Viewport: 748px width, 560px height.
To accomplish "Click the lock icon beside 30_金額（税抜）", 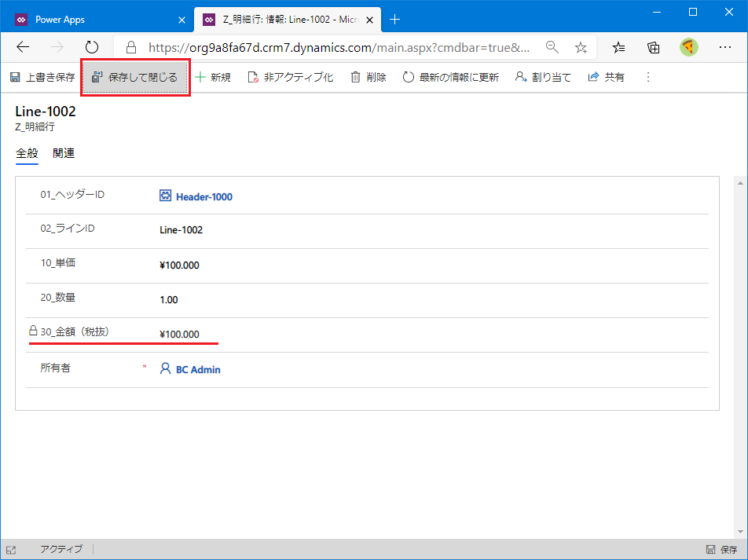I will click(x=33, y=330).
